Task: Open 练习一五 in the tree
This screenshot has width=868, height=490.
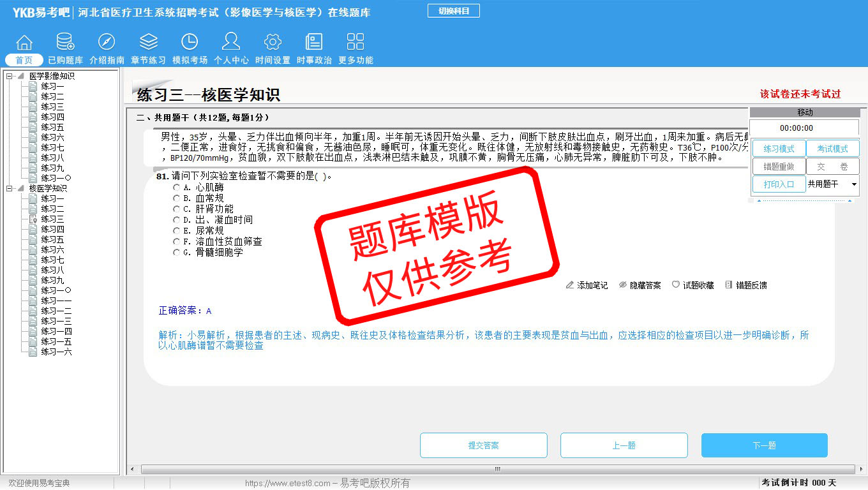Action: click(x=56, y=341)
